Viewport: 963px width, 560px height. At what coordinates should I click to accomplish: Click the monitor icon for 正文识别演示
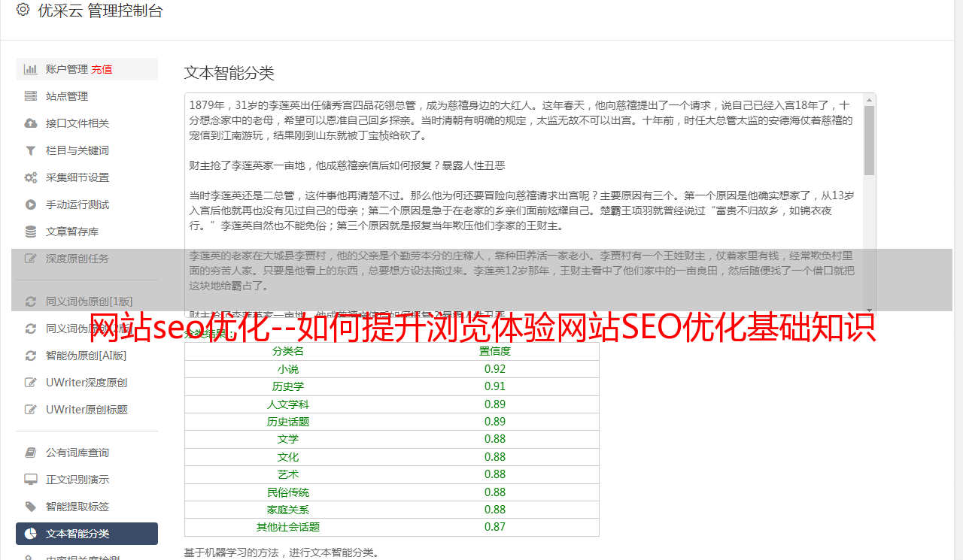click(x=31, y=480)
